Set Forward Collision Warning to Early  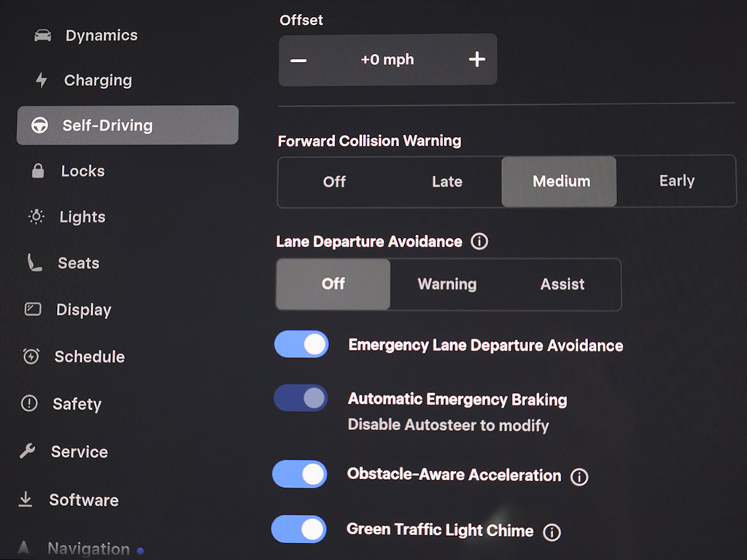(x=676, y=181)
